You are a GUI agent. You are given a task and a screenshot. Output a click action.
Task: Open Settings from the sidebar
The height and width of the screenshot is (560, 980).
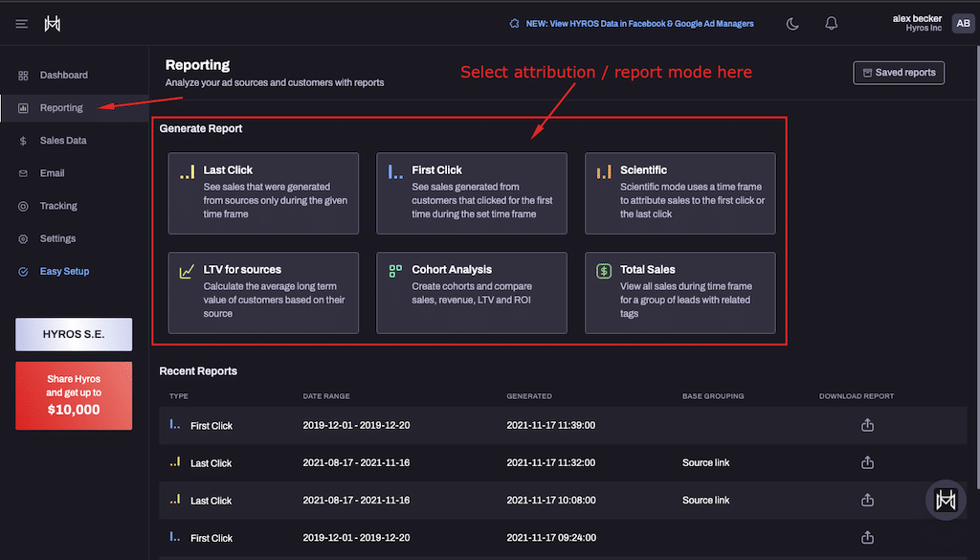coord(57,238)
